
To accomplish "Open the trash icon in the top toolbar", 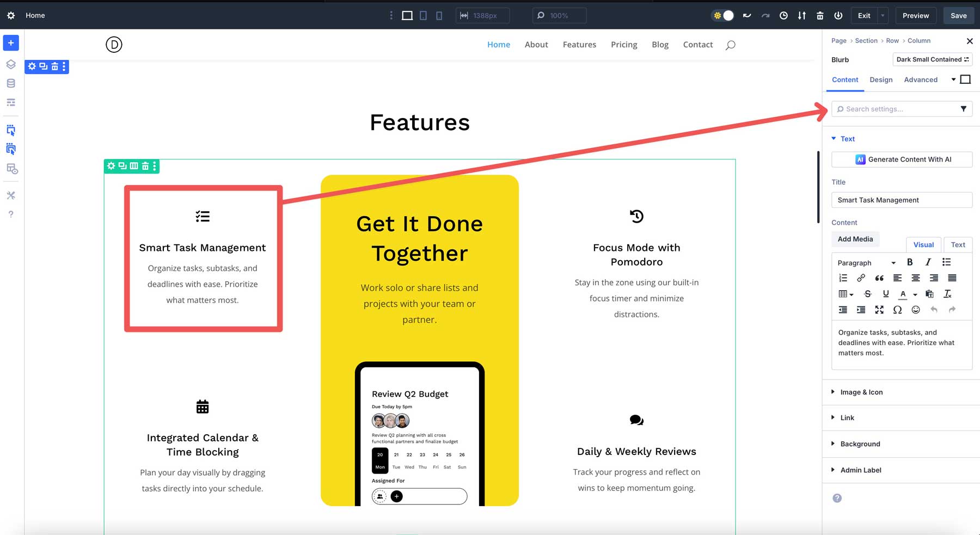I will 819,15.
